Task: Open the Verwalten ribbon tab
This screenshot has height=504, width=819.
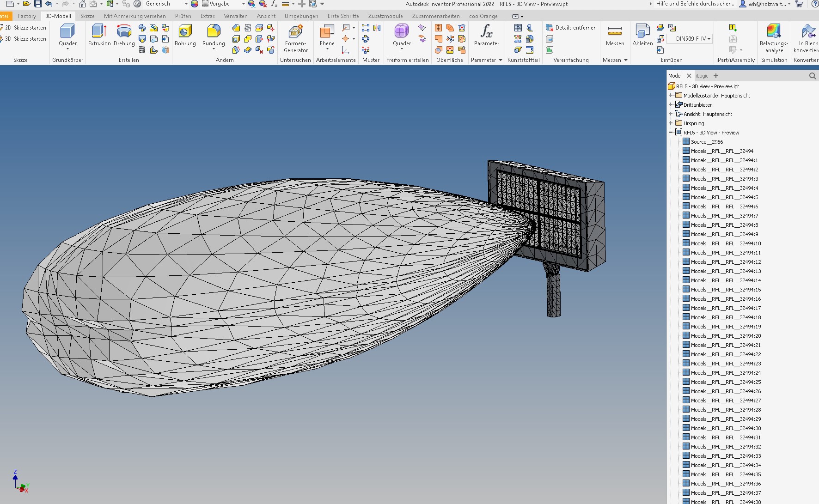Action: pyautogui.click(x=236, y=16)
